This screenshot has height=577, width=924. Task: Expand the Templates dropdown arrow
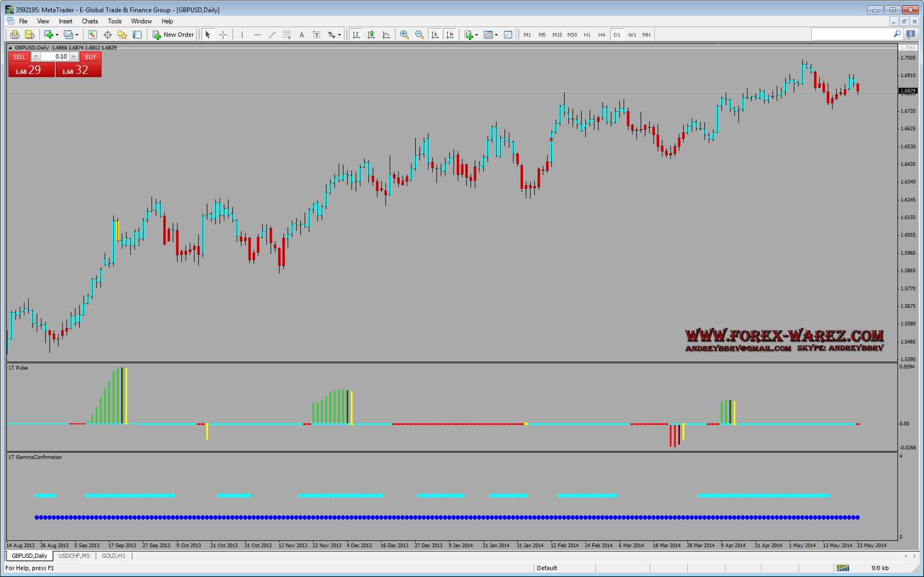coord(496,35)
